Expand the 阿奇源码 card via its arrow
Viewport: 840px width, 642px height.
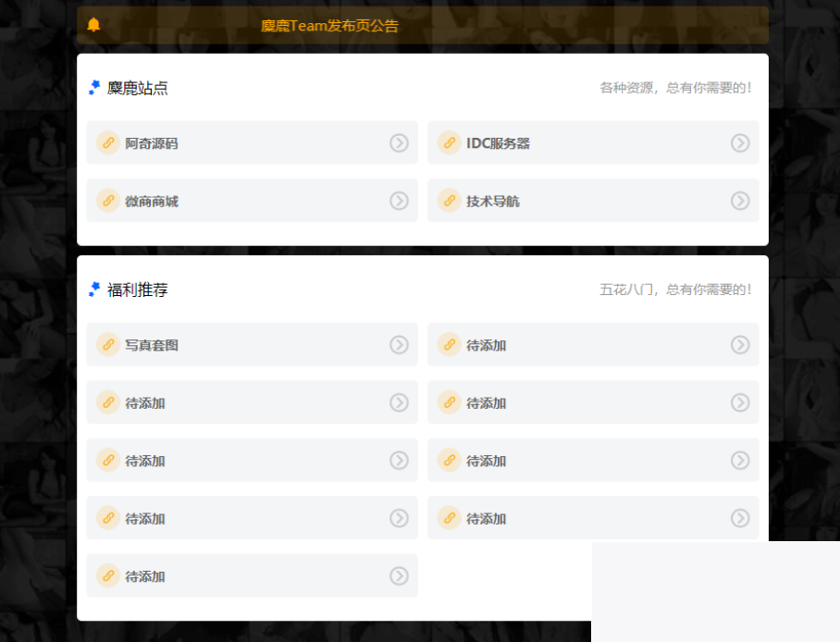[399, 143]
